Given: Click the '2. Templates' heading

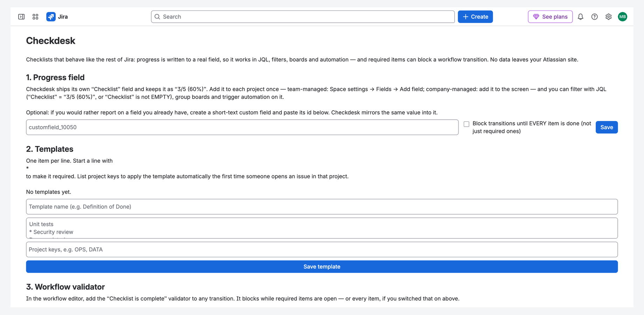Looking at the screenshot, I should (50, 149).
